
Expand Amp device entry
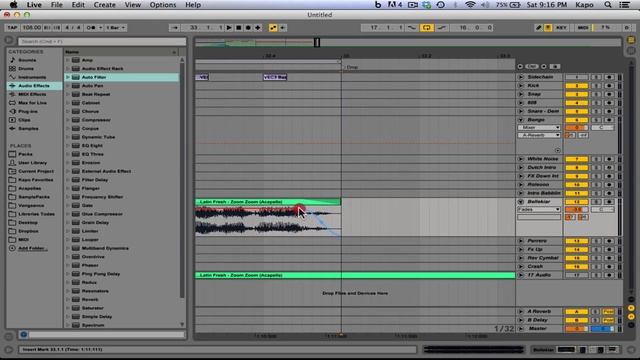68,60
